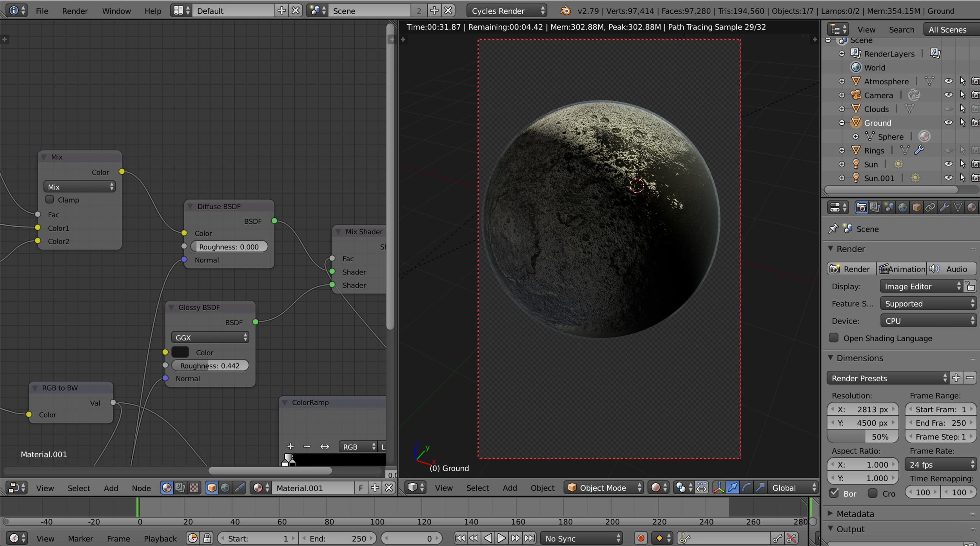
Task: Open the Help menu
Action: (153, 11)
